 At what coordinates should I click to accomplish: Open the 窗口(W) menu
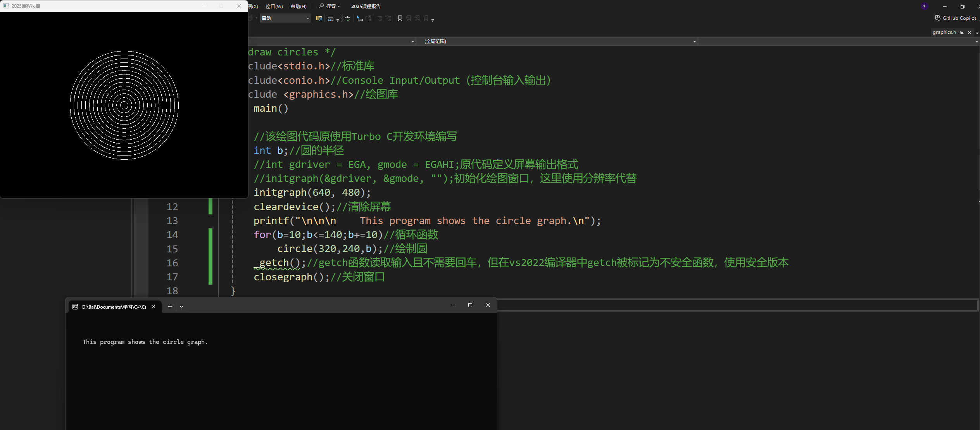pos(274,6)
